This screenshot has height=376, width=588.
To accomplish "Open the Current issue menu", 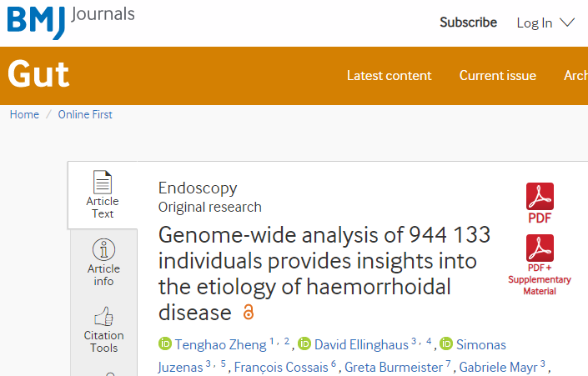I will click(498, 75).
